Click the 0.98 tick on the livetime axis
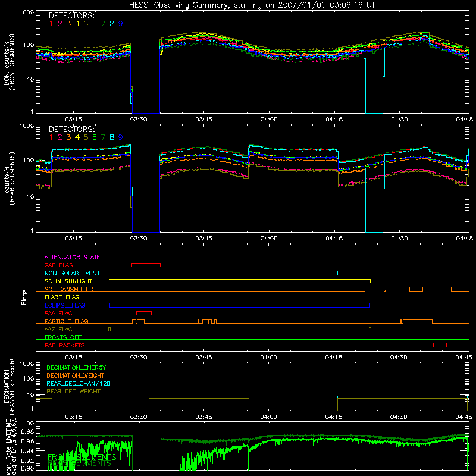 (x=27, y=432)
